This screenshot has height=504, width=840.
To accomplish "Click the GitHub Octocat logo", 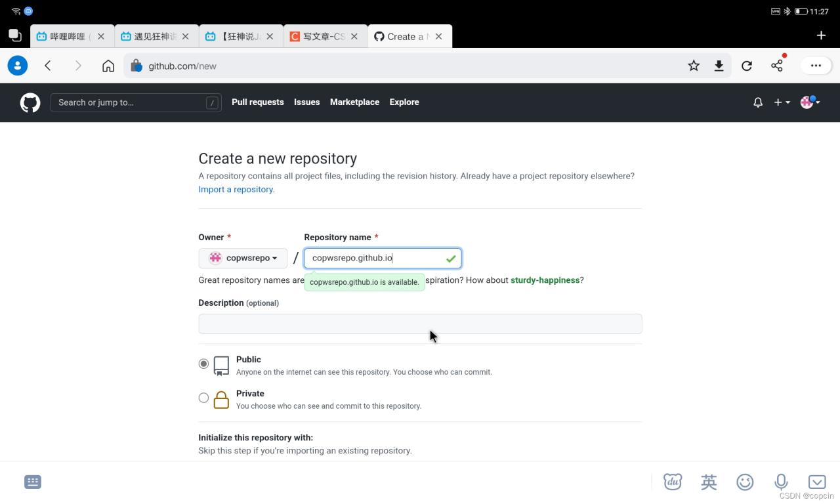I will [x=30, y=102].
